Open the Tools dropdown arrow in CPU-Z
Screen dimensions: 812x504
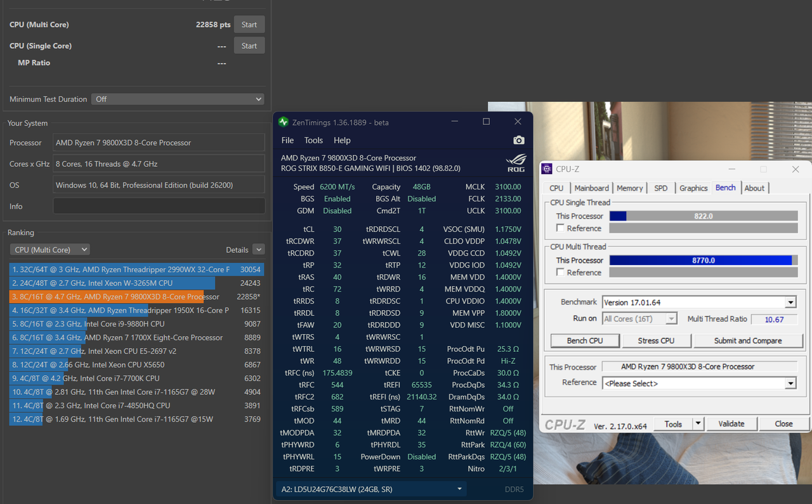click(x=698, y=423)
